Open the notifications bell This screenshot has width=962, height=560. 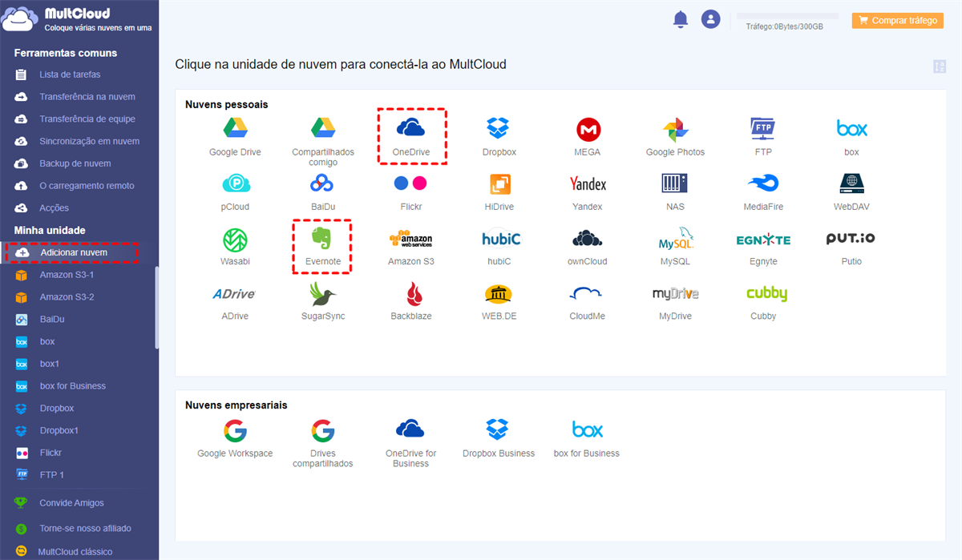coord(681,19)
